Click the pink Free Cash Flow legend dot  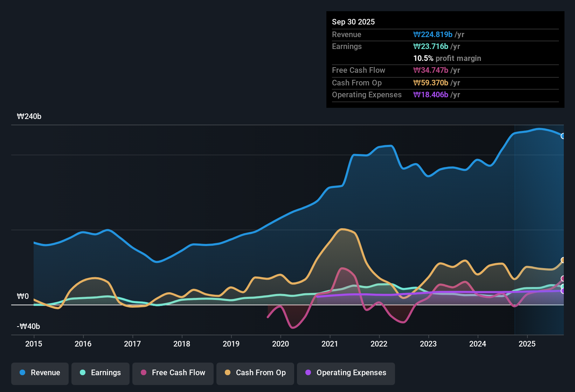144,373
